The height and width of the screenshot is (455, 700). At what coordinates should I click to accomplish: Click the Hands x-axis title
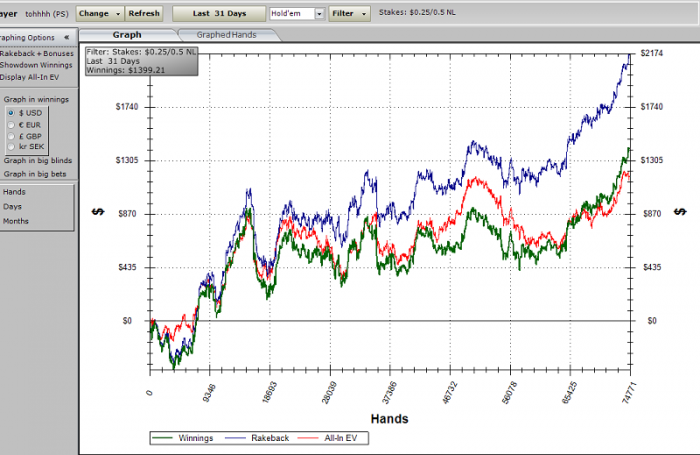point(389,419)
